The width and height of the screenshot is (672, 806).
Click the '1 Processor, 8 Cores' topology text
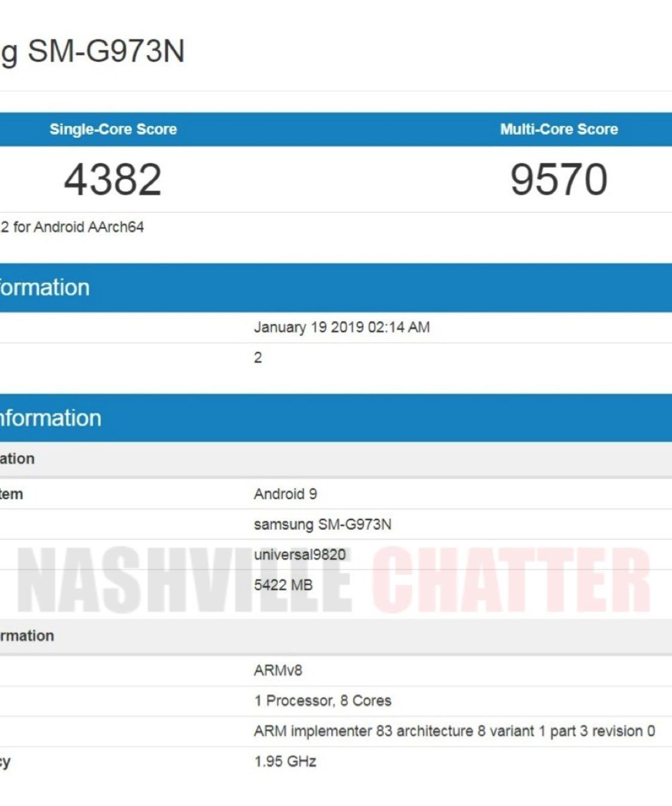(322, 701)
